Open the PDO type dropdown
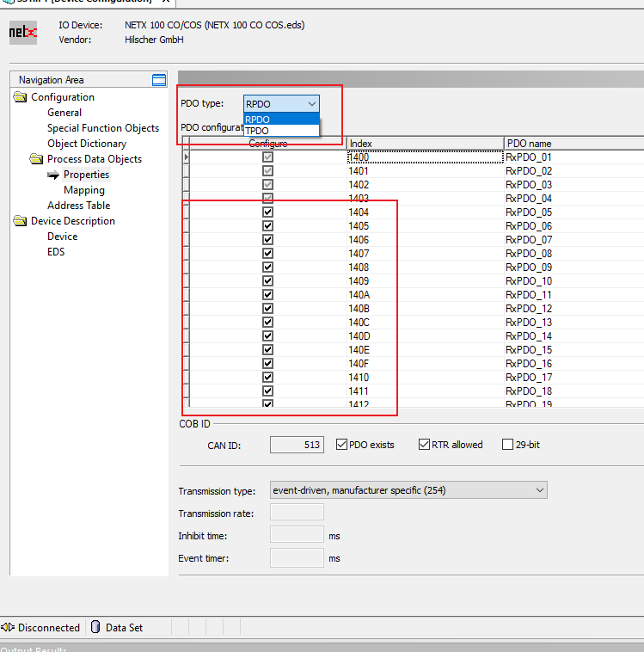This screenshot has height=652, width=644. pyautogui.click(x=281, y=104)
